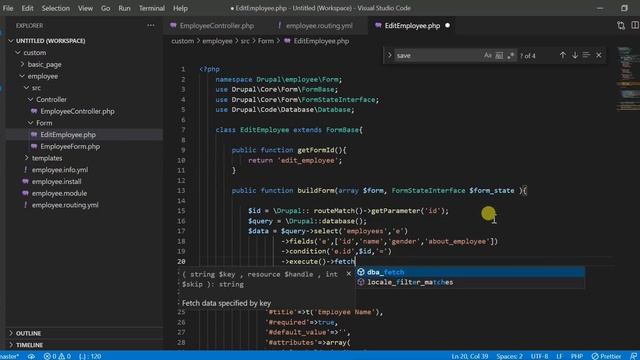Image resolution: width=640 pixels, height=360 pixels.
Task: Click PHP language mode selector
Action: pos(577,356)
